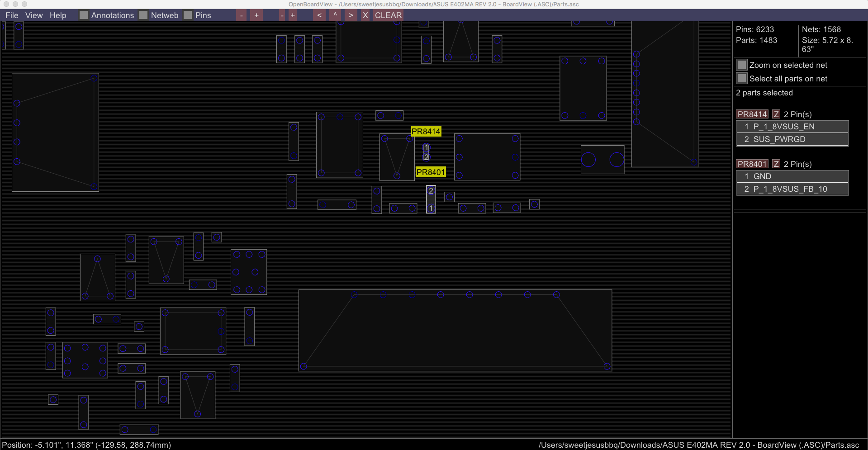Click the Z button beside PR8401
868x450 pixels.
coord(776,164)
